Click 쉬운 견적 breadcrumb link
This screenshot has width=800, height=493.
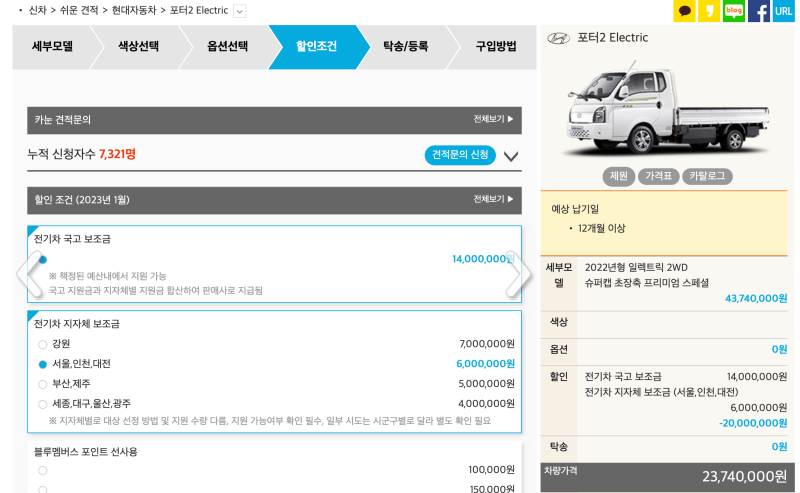point(79,11)
